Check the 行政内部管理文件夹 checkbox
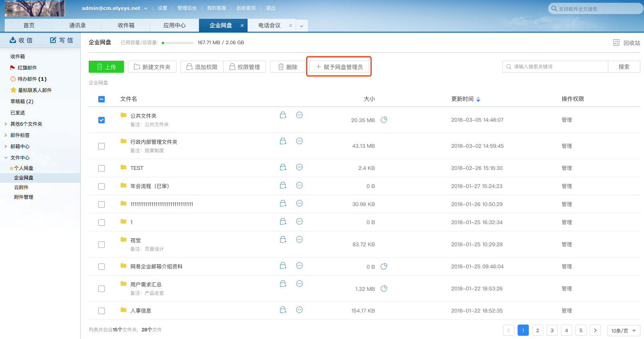This screenshot has height=339, width=644. (102, 146)
